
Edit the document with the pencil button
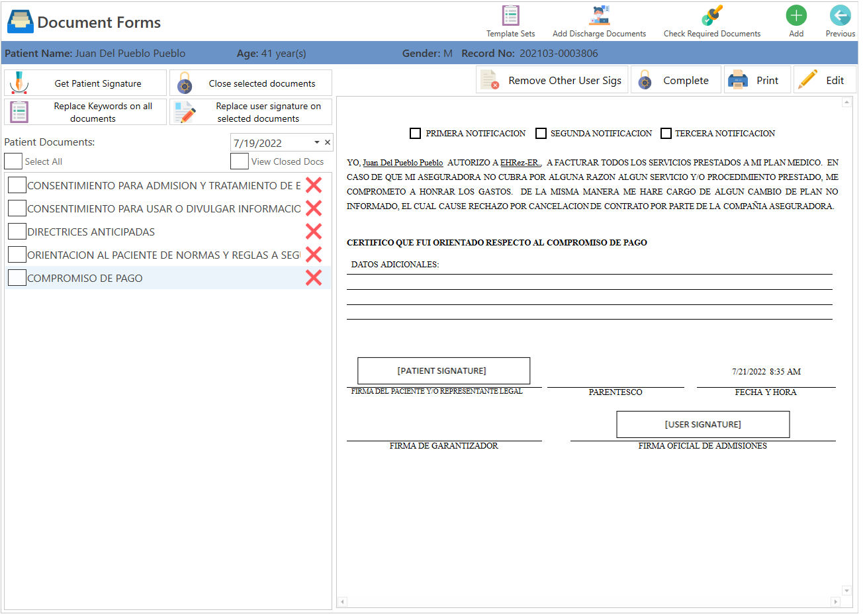point(825,80)
